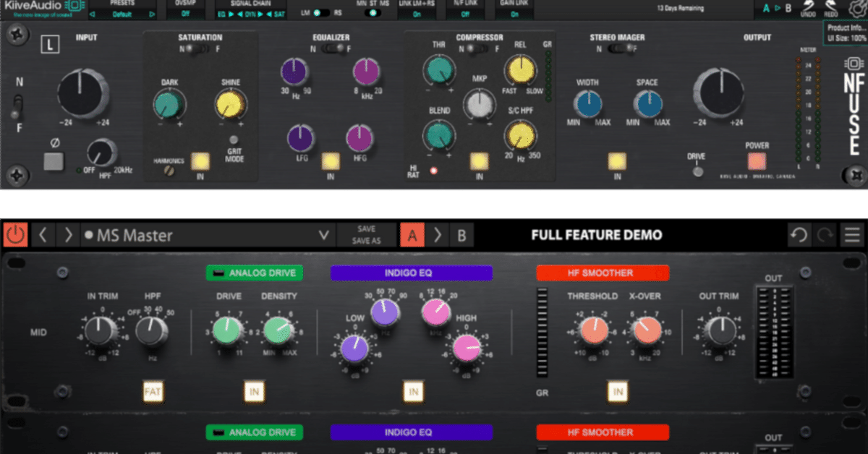Toggle the Mid FAT button
This screenshot has width=868, height=454.
tap(153, 392)
